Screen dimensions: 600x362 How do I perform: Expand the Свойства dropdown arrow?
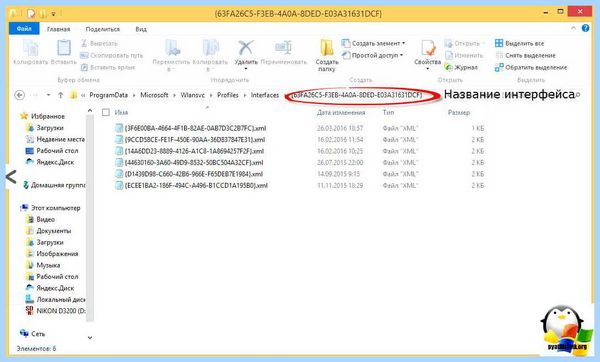coord(427,69)
